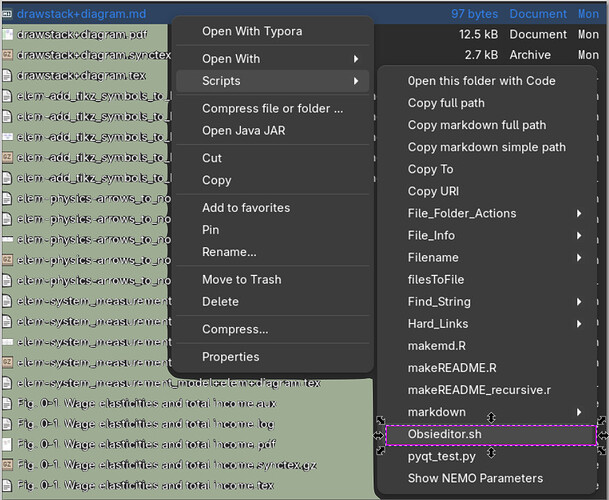Choose Open this folder with Code
Viewport: 609px width, 500px height.
(482, 81)
